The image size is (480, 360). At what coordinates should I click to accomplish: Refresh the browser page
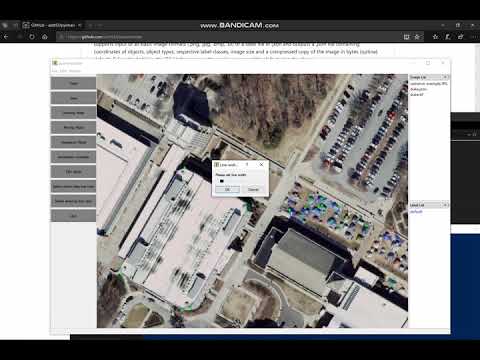(32, 37)
